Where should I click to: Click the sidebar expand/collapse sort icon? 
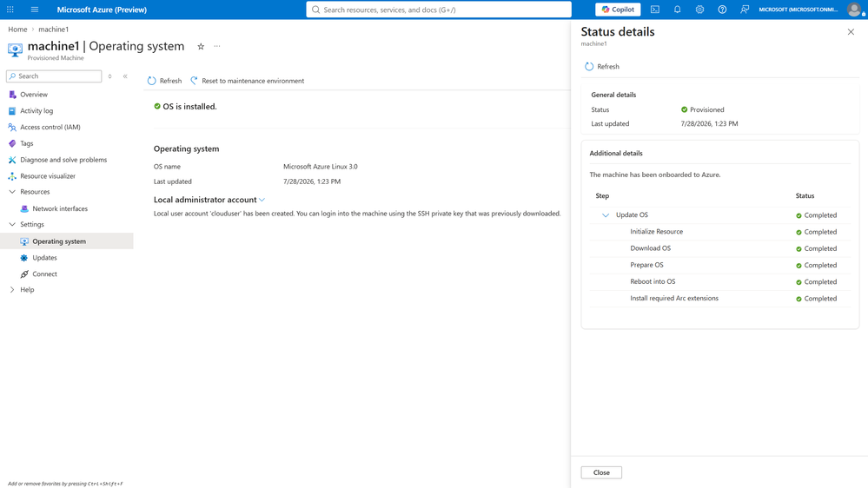(x=110, y=76)
